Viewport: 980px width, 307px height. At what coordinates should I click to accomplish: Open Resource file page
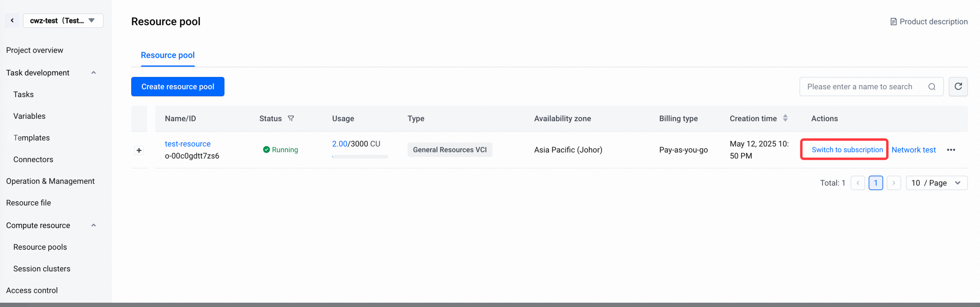tap(28, 203)
